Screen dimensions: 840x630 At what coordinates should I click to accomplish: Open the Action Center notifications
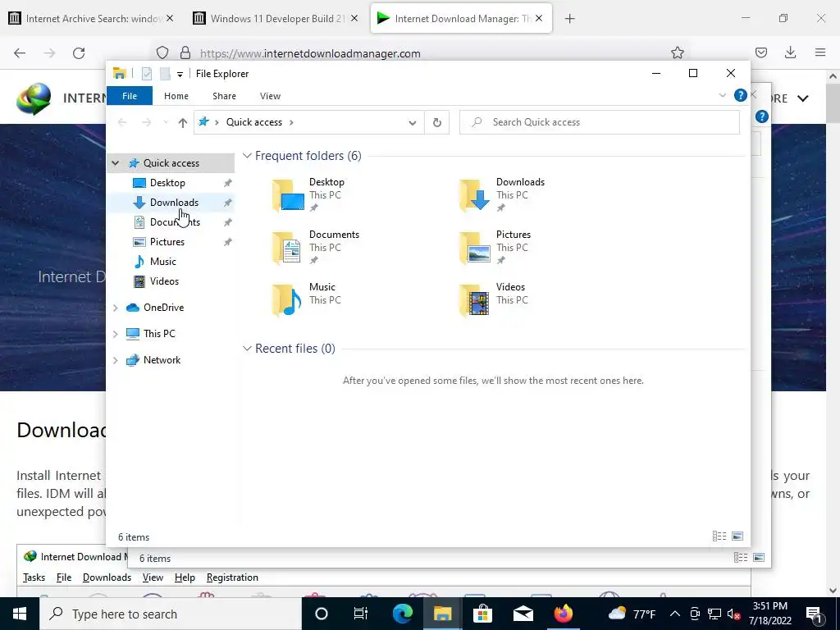pos(815,614)
